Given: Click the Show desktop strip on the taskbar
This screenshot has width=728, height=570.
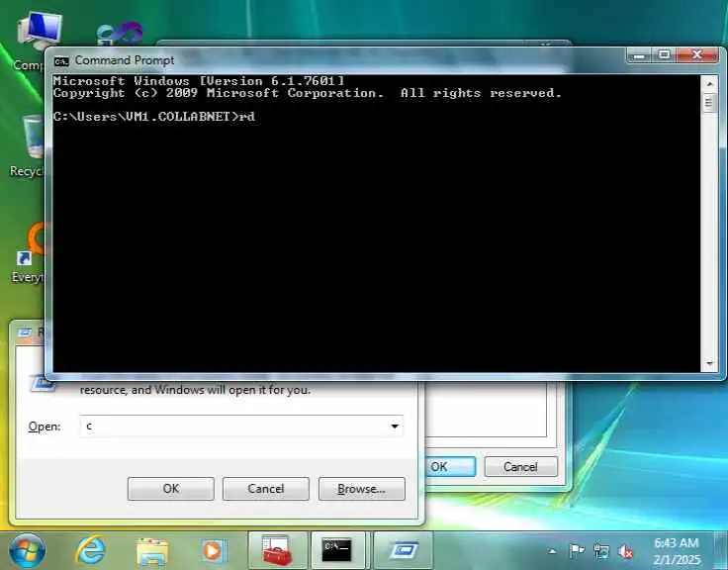Looking at the screenshot, I should click(x=721, y=551).
